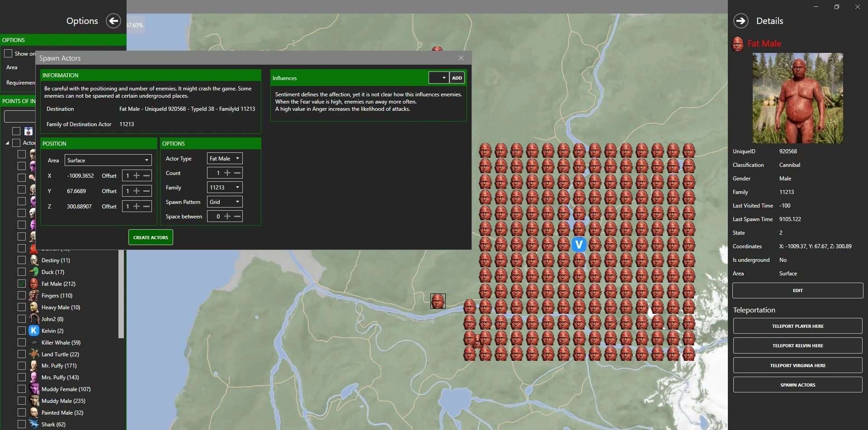Click the Fat Male head icon in Details header

(x=738, y=44)
